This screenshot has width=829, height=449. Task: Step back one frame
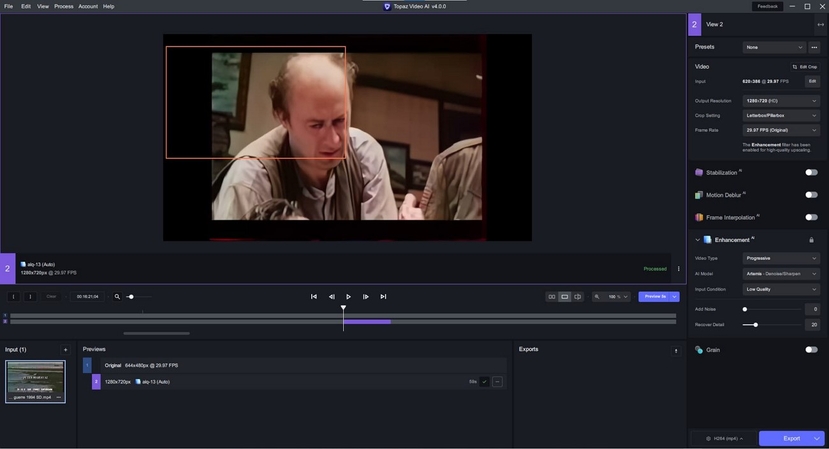tap(331, 297)
